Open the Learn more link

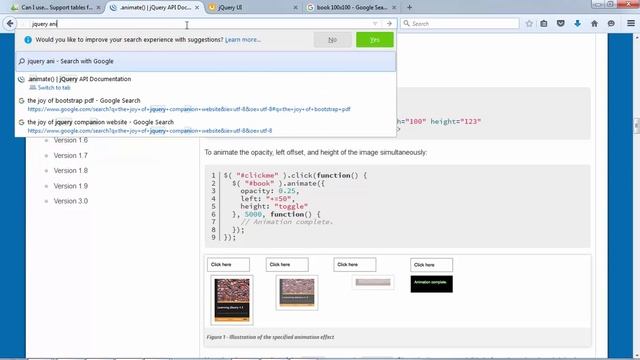pyautogui.click(x=243, y=40)
